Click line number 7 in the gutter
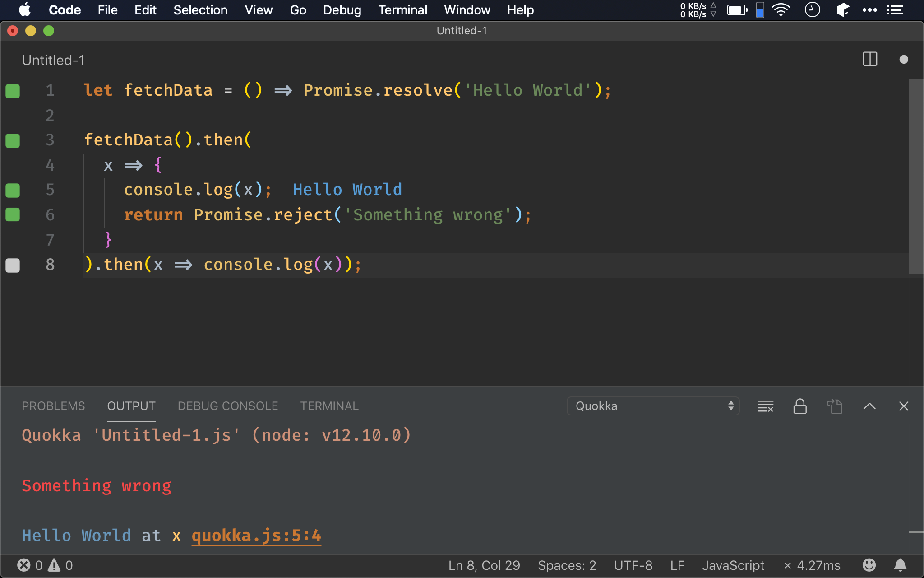The width and height of the screenshot is (924, 578). [x=50, y=240]
